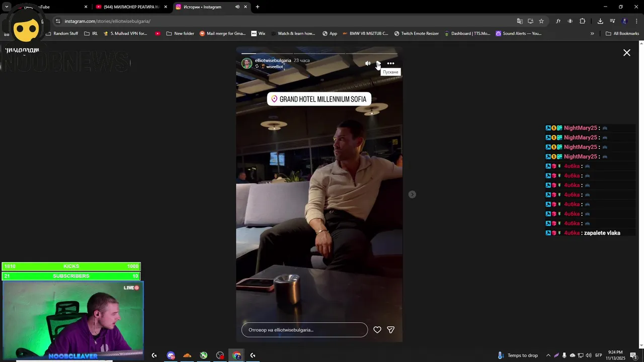The height and width of the screenshot is (362, 644).
Task: Open the browser Downloads icon
Action: (600, 21)
